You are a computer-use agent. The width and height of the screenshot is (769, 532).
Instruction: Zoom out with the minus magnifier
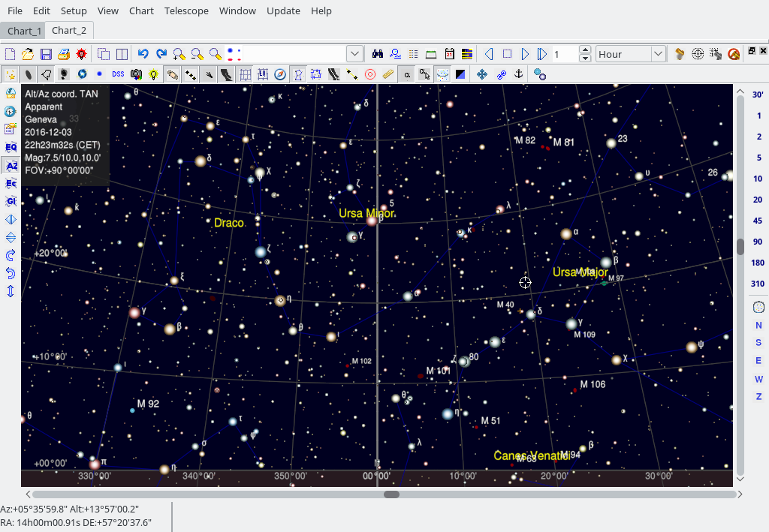point(198,54)
